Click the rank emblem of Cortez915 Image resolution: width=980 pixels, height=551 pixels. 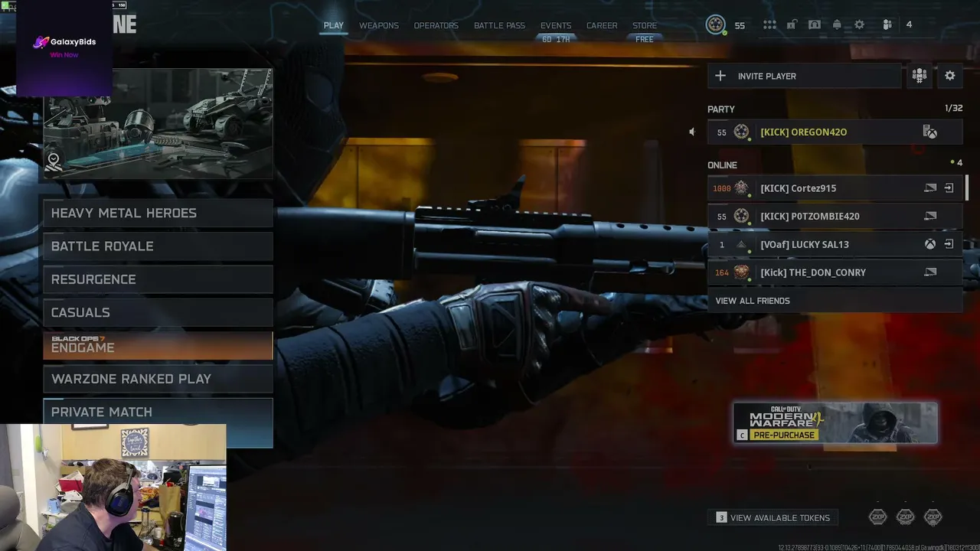pos(741,188)
